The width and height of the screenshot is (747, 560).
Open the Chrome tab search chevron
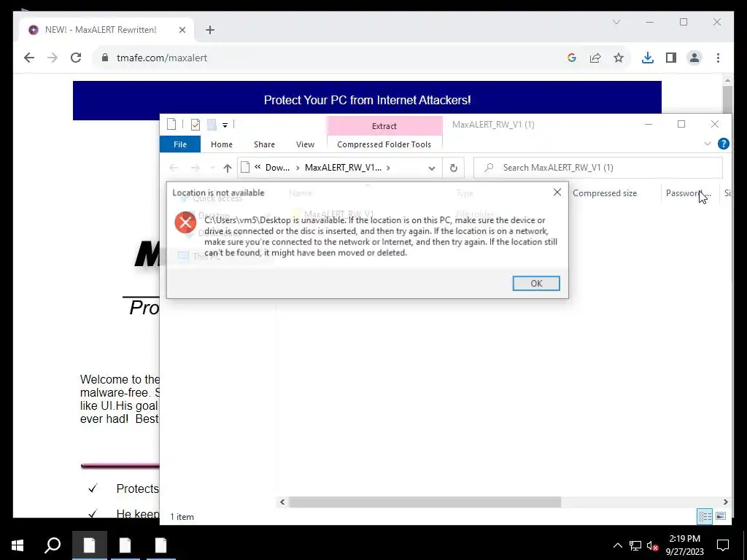coord(616,22)
